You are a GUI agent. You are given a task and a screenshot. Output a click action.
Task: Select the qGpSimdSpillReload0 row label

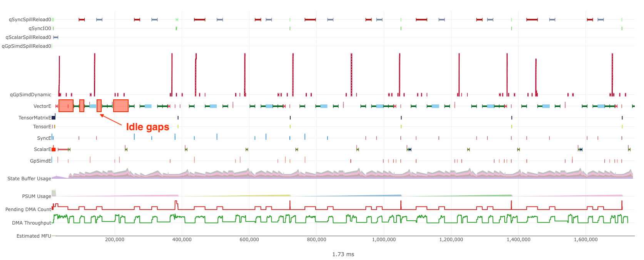coord(26,46)
